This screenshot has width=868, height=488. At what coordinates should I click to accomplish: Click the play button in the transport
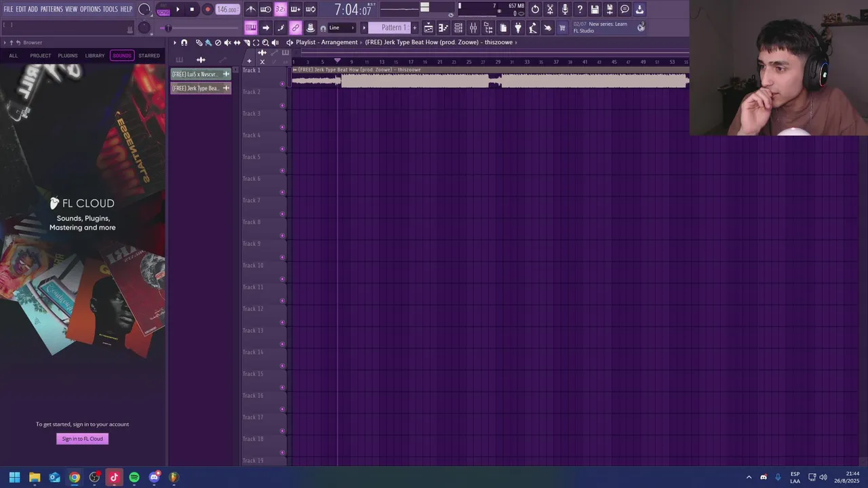point(178,9)
